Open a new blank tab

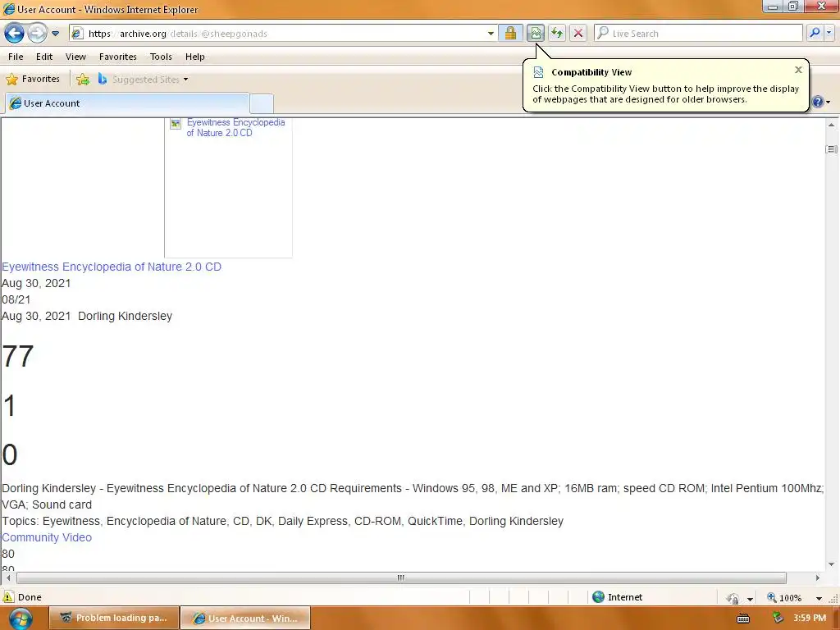click(262, 103)
